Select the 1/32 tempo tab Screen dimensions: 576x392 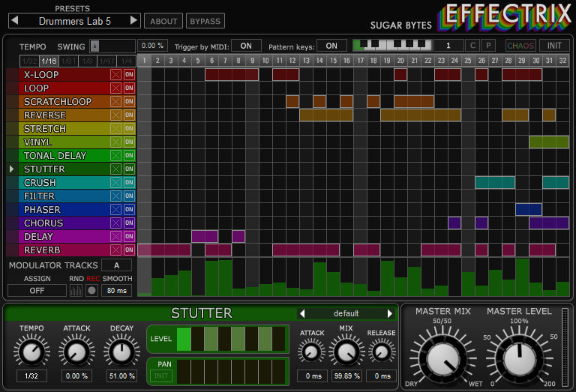[x=29, y=61]
